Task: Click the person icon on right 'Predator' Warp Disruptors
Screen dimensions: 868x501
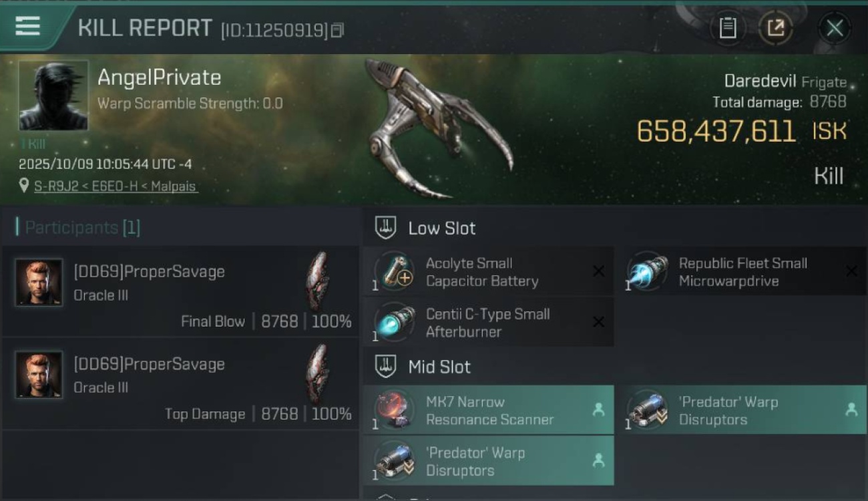Action: (851, 409)
